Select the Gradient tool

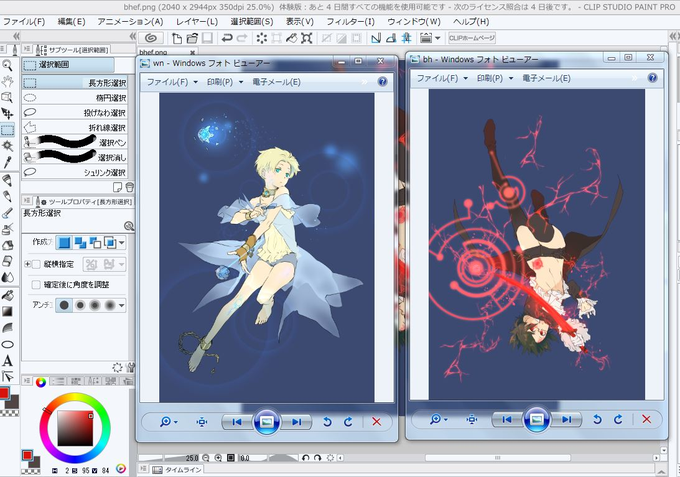[x=7, y=312]
